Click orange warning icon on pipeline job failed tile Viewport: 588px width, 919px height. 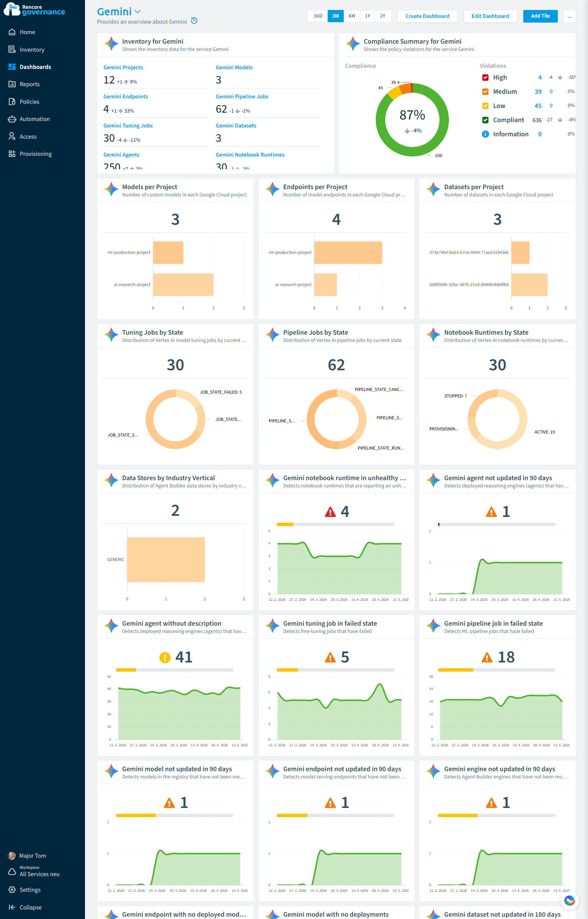[x=487, y=657]
